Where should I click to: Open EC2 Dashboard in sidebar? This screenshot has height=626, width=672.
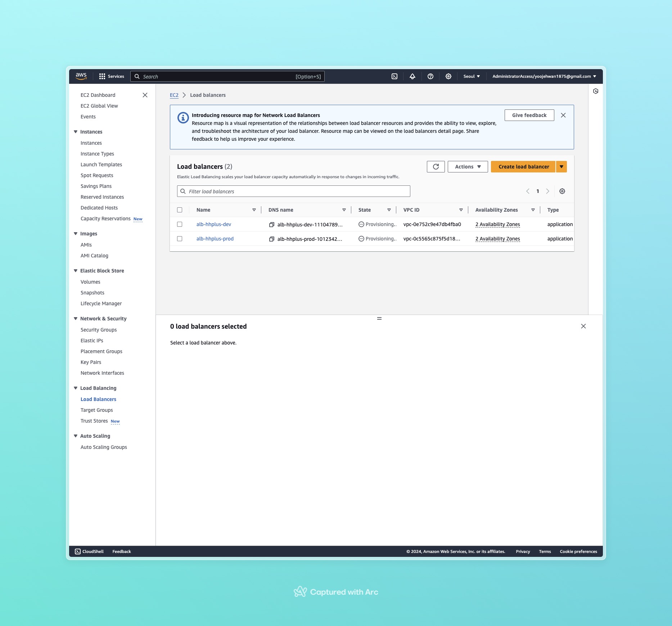pos(98,95)
